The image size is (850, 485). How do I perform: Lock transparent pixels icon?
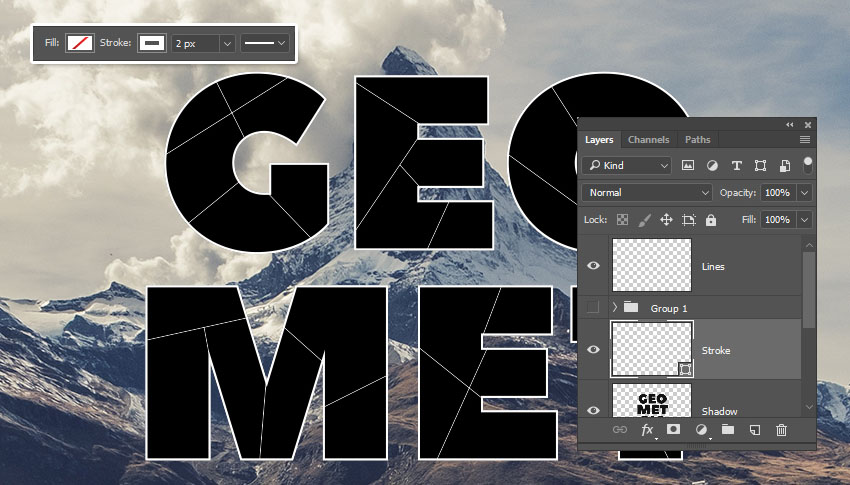click(x=622, y=219)
